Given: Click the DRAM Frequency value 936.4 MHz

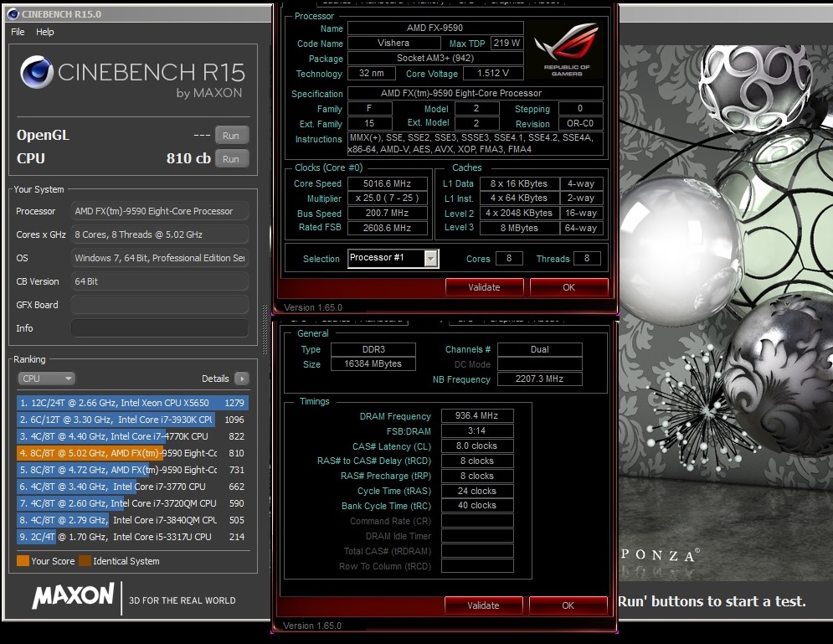Looking at the screenshot, I should (477, 415).
